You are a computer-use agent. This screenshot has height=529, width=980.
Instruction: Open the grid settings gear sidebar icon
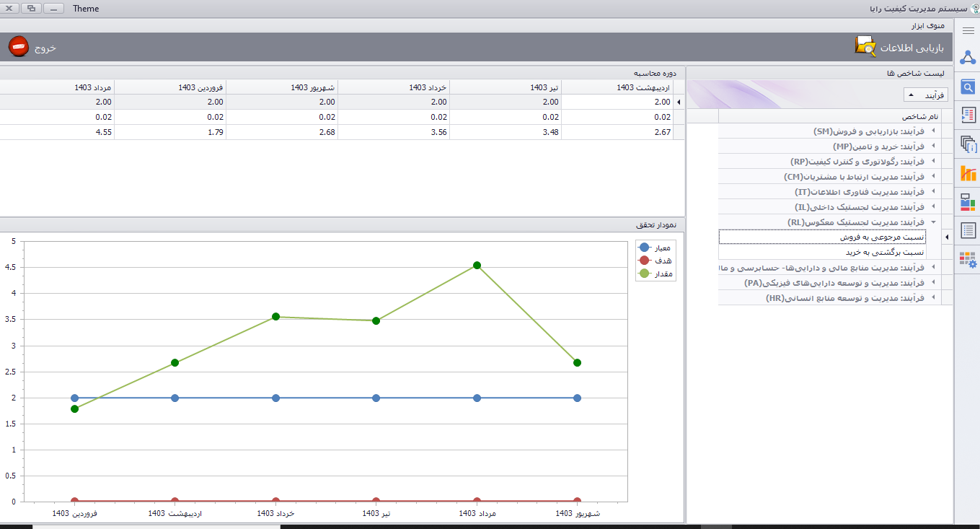[968, 260]
